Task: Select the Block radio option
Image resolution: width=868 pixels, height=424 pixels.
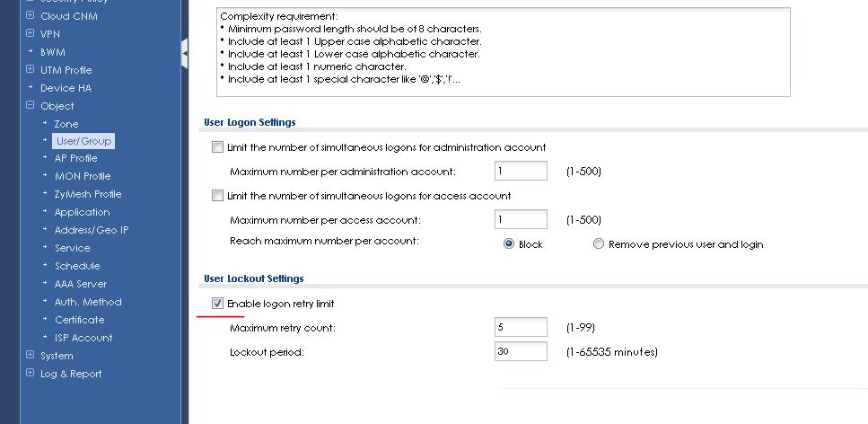Action: (x=509, y=244)
